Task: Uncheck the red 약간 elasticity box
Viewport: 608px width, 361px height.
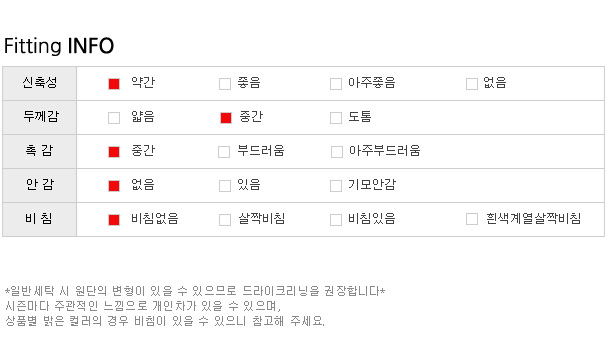Action: [x=114, y=84]
